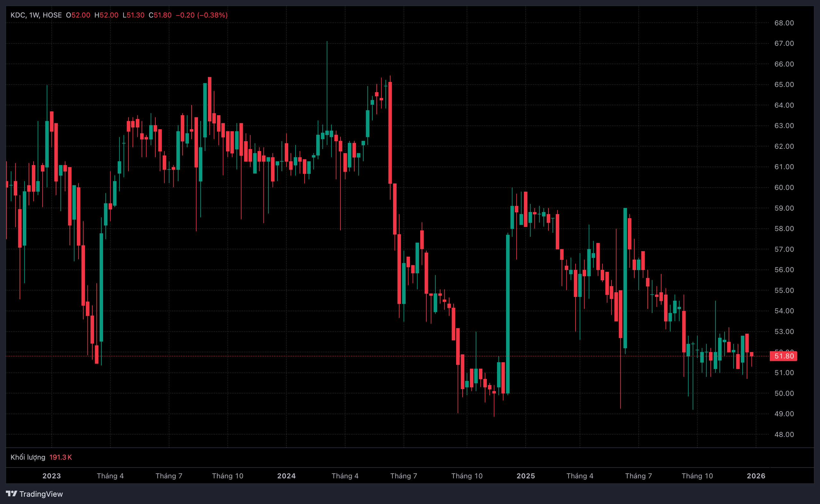
Task: Click the 191.3 K volume value
Action: (61, 457)
